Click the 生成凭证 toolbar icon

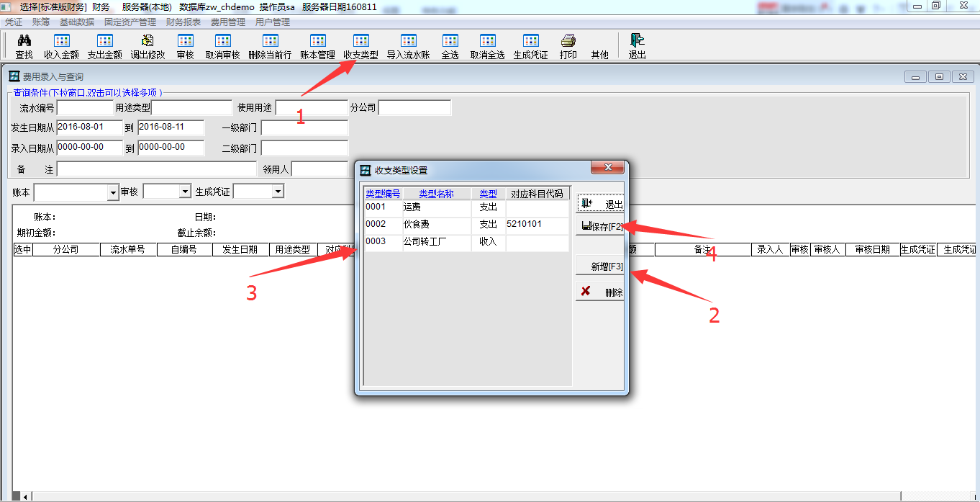coord(530,41)
